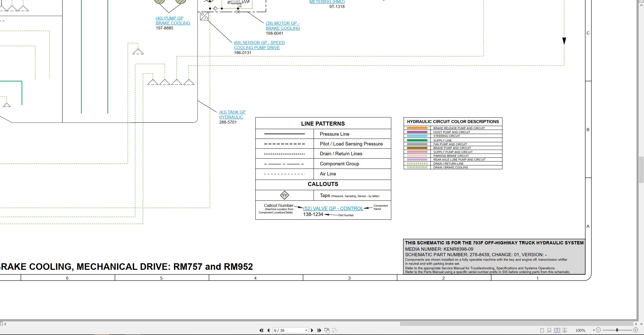
Task: Open the (40) PUMP GP BRAKE COOLING link
Action: (173, 21)
